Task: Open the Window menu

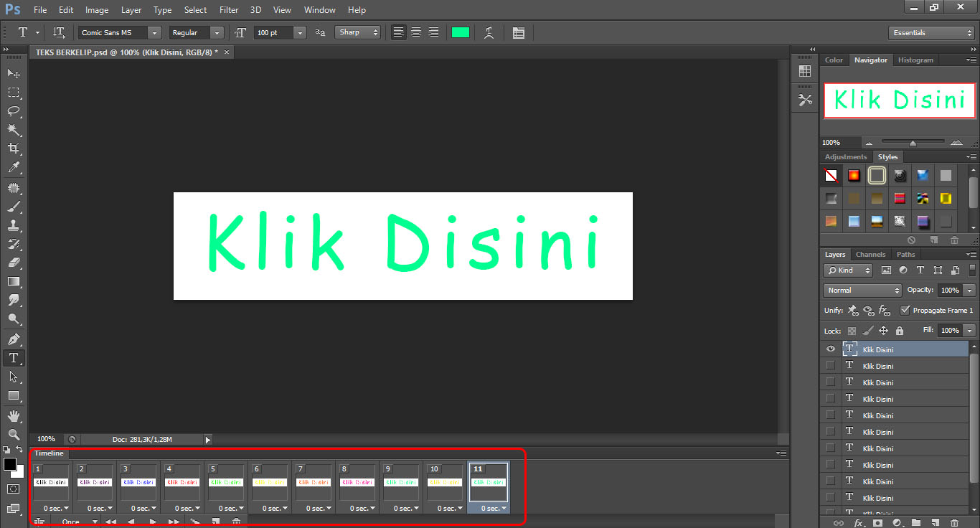Action: point(319,9)
